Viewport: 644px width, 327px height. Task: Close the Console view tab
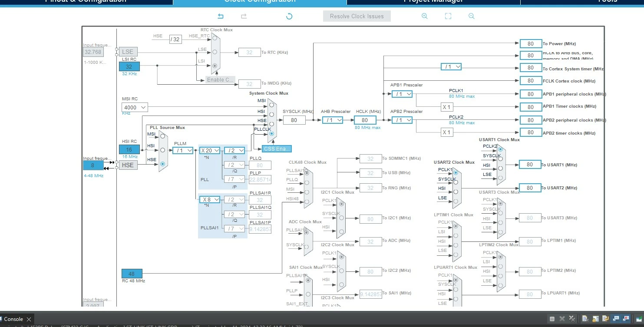coord(29,319)
